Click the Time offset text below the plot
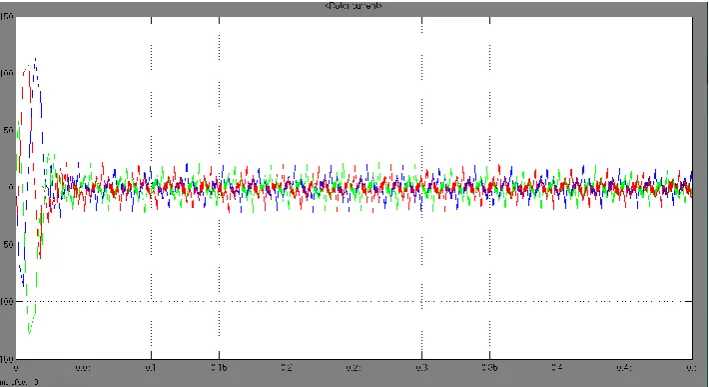The width and height of the screenshot is (709, 387). click(x=19, y=382)
